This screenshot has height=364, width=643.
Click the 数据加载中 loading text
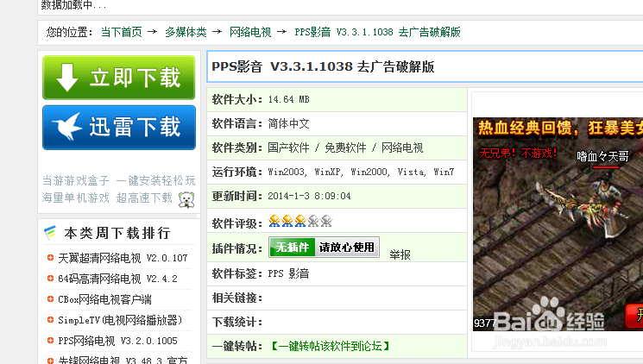coord(74,5)
